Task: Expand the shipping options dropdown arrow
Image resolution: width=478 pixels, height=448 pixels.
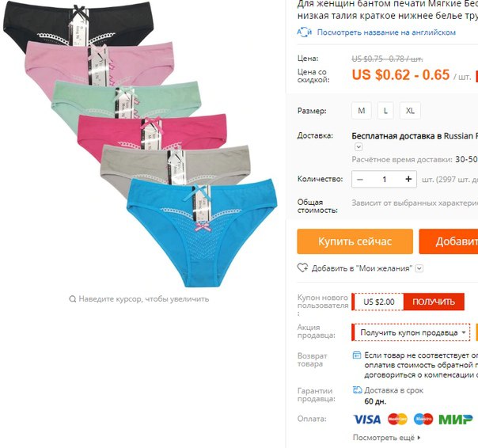Action: point(358,147)
